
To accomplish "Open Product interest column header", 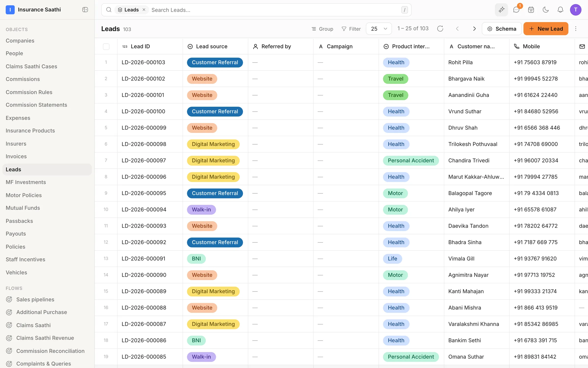I will coord(411,46).
